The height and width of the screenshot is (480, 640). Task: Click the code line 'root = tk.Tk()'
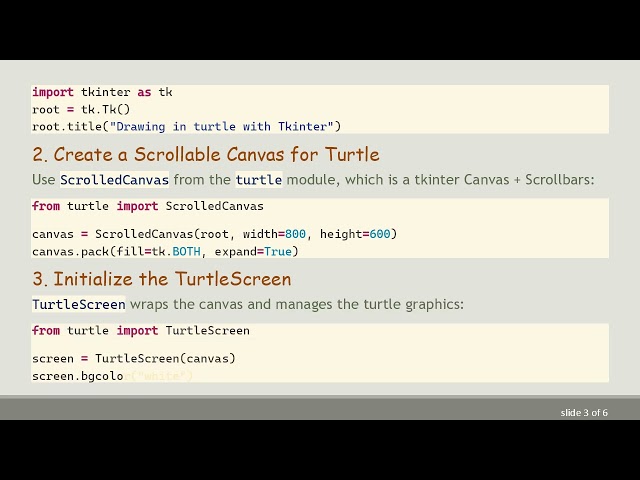click(x=81, y=109)
